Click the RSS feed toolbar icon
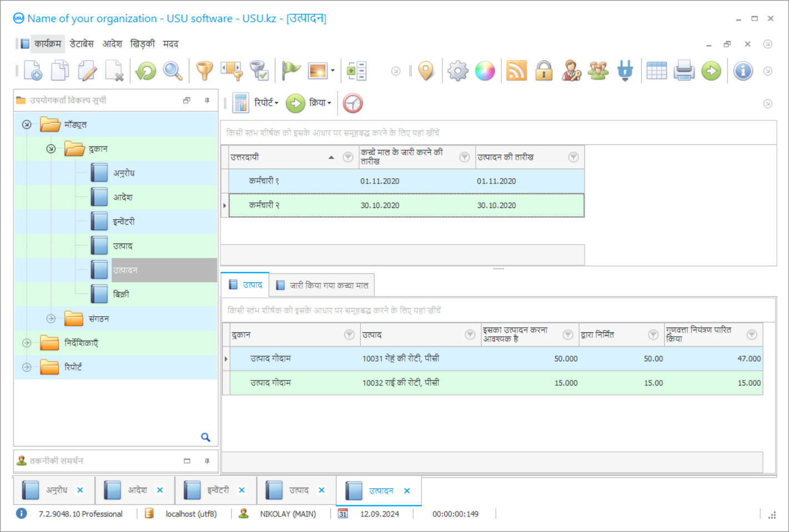This screenshot has width=789, height=532. [516, 71]
